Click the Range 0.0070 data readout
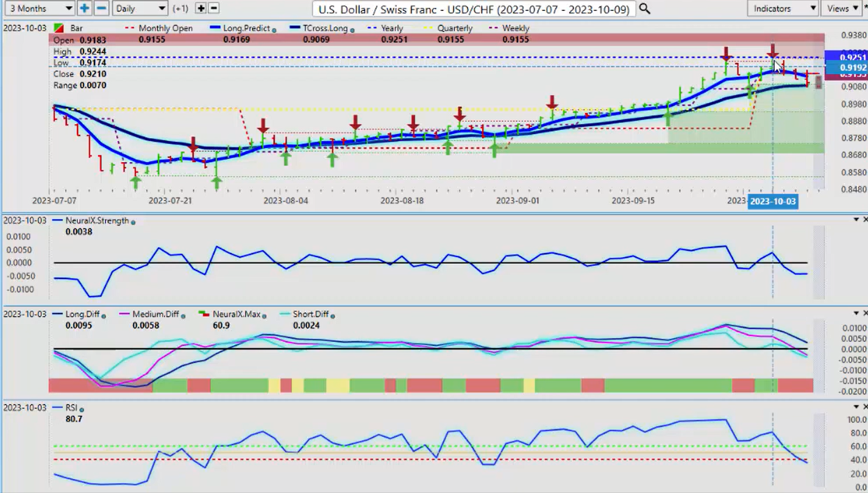 point(80,85)
